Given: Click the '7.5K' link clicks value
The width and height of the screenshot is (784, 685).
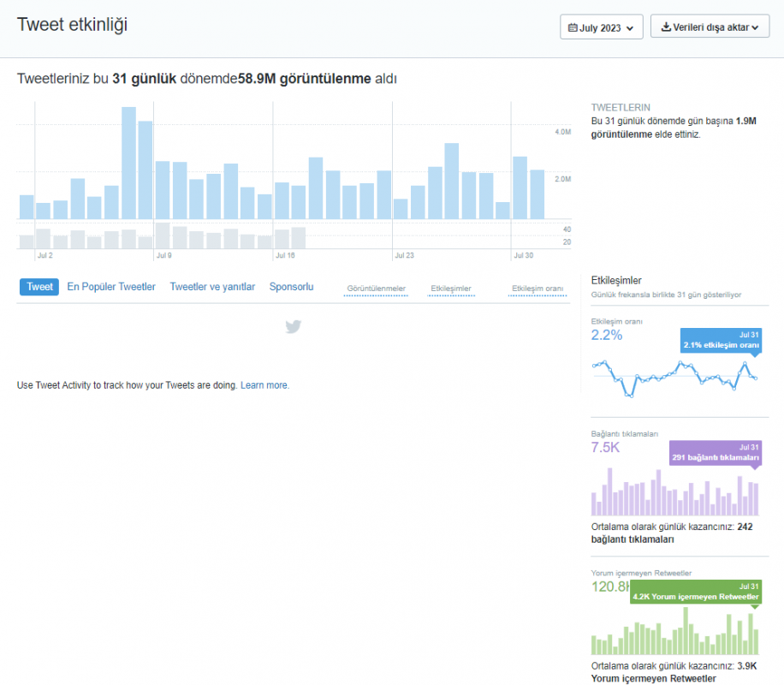Looking at the screenshot, I should click(605, 447).
